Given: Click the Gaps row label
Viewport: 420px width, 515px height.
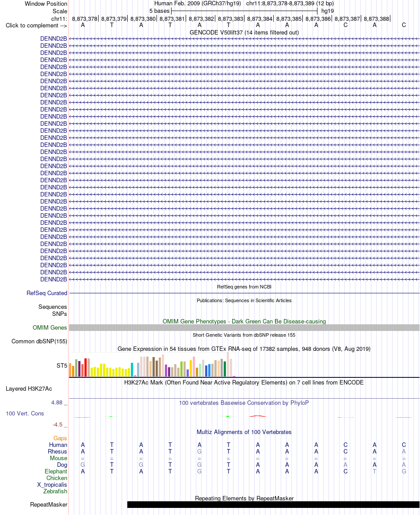Looking at the screenshot, I should click(x=61, y=438).
